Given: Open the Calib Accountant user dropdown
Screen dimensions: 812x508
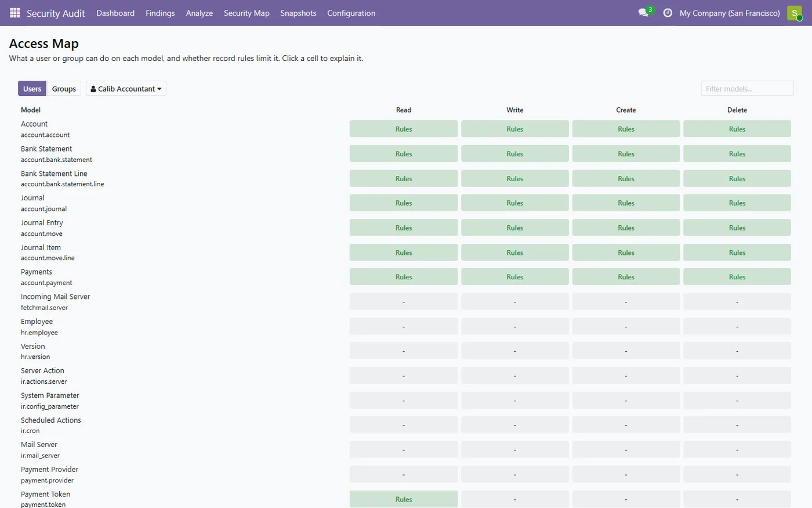Looking at the screenshot, I should pyautogui.click(x=126, y=89).
